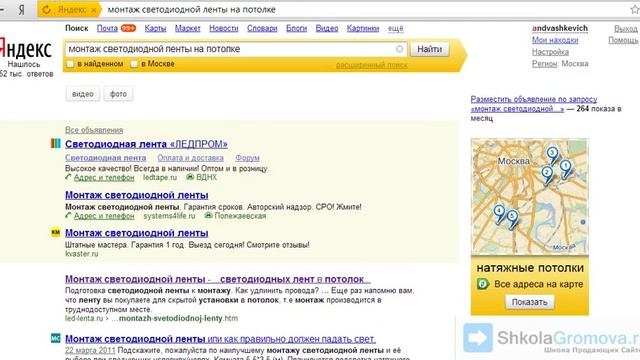This screenshot has width=640, height=360.
Task: Click map pin number 4
Action: coord(499,213)
